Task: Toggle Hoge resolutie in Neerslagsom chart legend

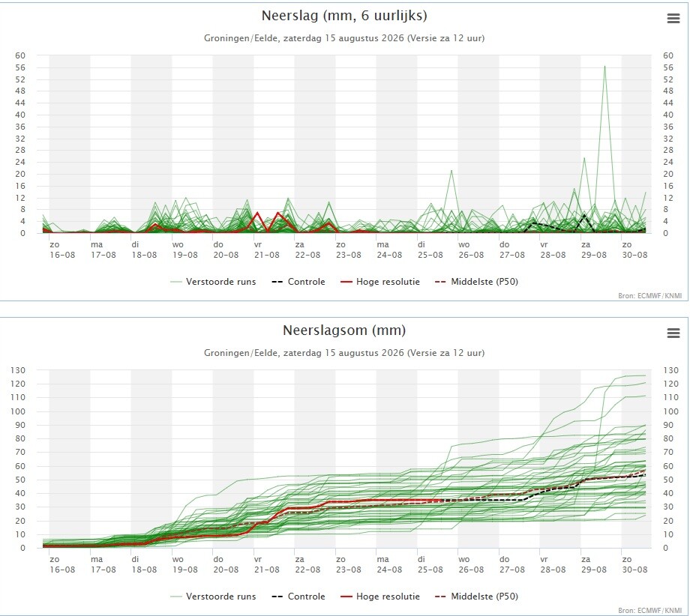Action: click(x=380, y=597)
